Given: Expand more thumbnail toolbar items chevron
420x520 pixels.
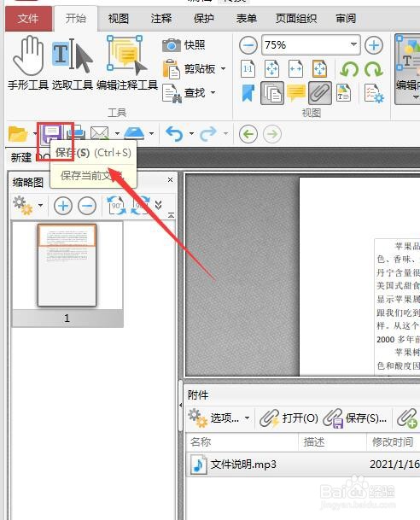Looking at the screenshot, I should 159,205.
